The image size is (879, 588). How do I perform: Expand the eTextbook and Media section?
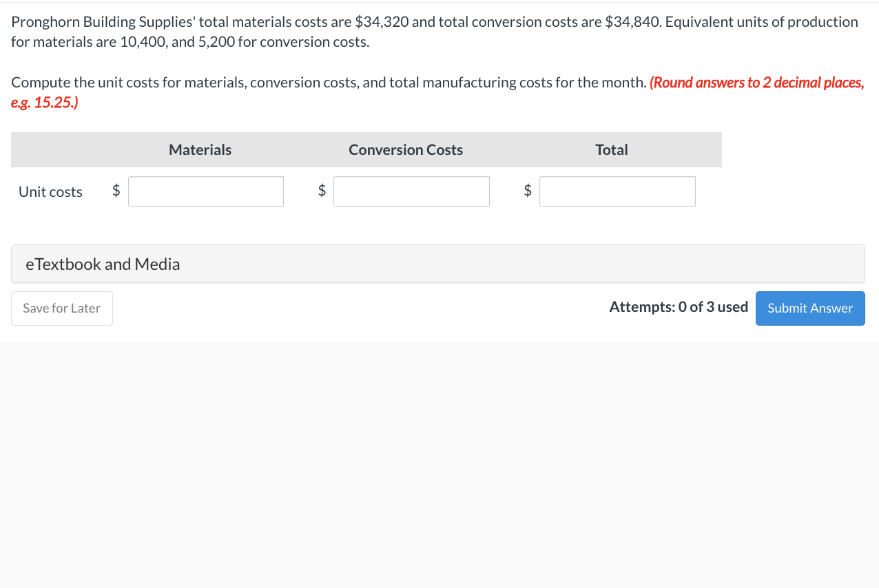(x=102, y=264)
